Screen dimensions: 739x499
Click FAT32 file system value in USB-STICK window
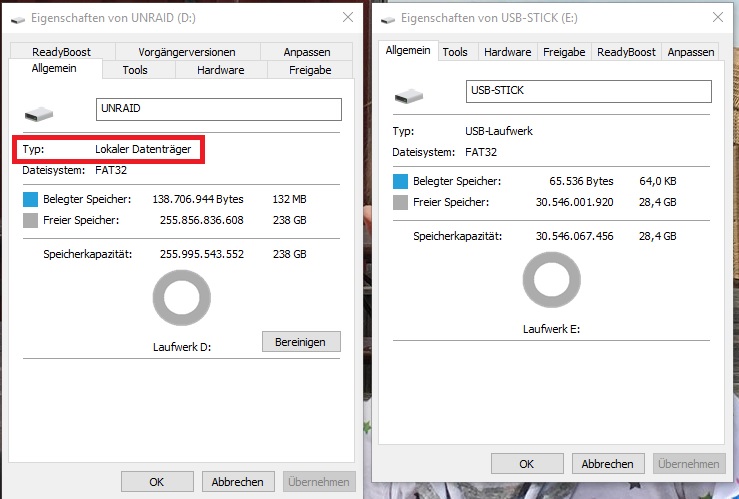tap(481, 152)
